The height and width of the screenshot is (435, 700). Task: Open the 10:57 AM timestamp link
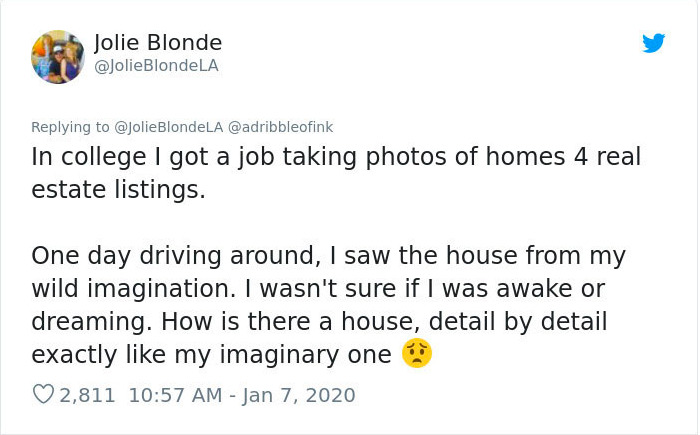(175, 395)
